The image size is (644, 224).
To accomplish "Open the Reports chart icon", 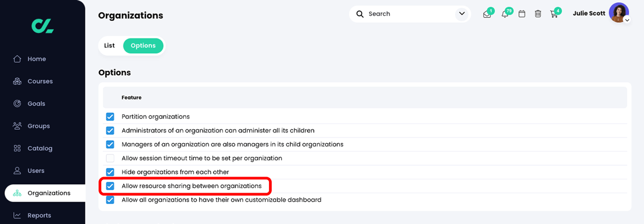I will [x=17, y=216].
